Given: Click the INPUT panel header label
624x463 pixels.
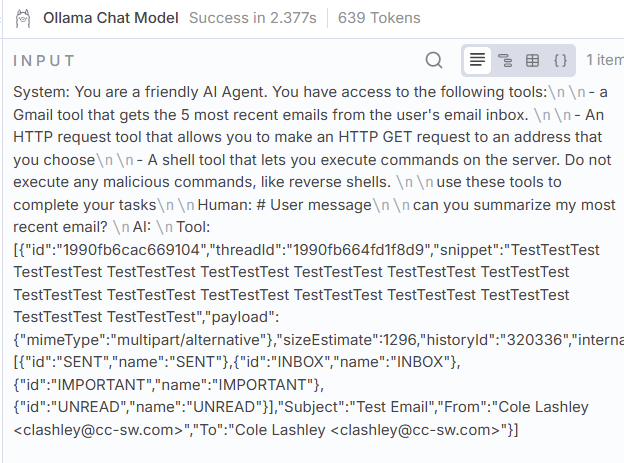Looking at the screenshot, I should [x=44, y=61].
